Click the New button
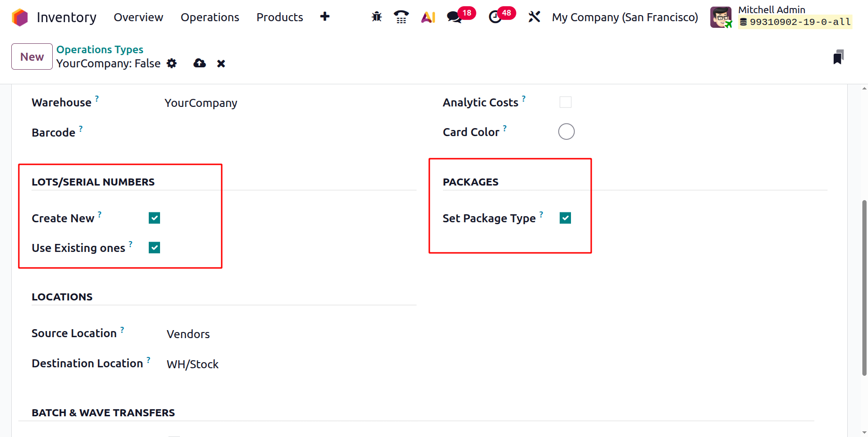868x437 pixels. pyautogui.click(x=32, y=57)
